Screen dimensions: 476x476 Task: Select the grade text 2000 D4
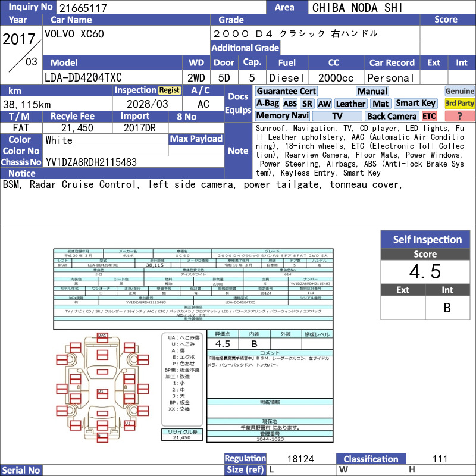click(243, 33)
